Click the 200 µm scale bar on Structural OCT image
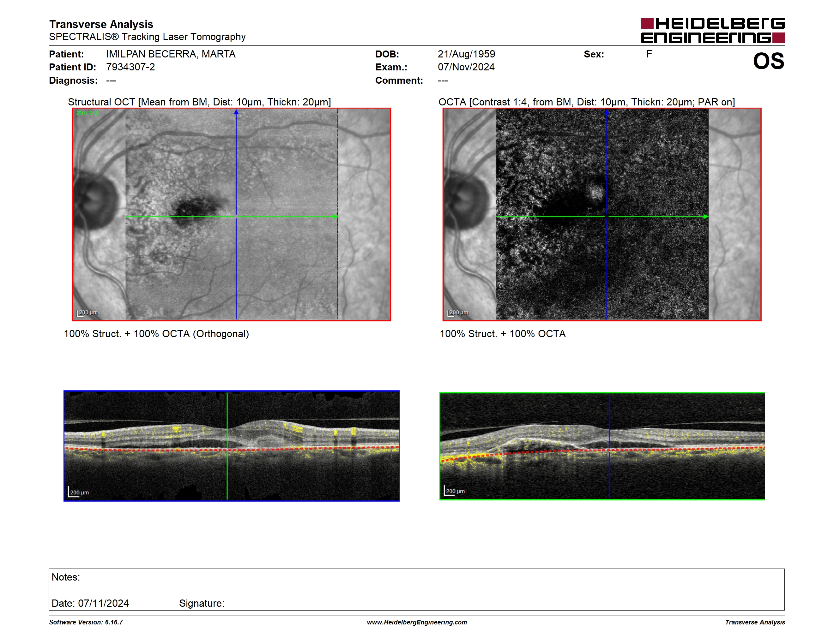The image size is (834, 644). click(88, 313)
